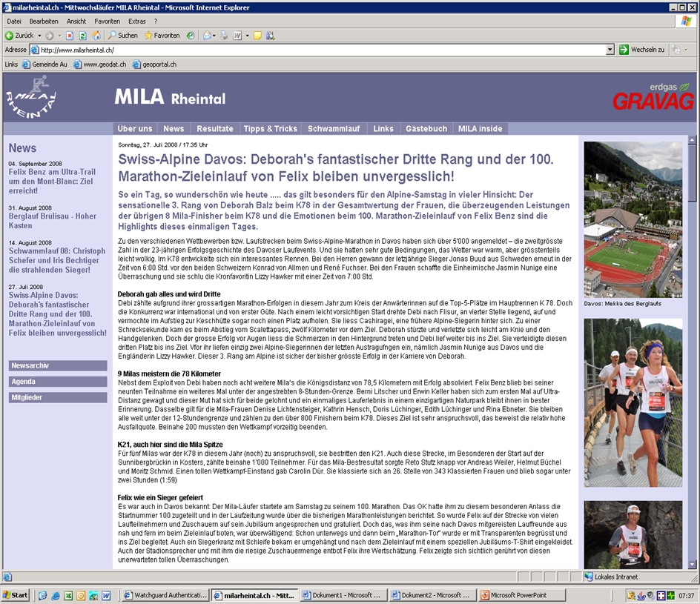Open Felix Benz Ultra-Trail Mont-Blanc news link
The height and width of the screenshot is (604, 700).
pos(52,181)
